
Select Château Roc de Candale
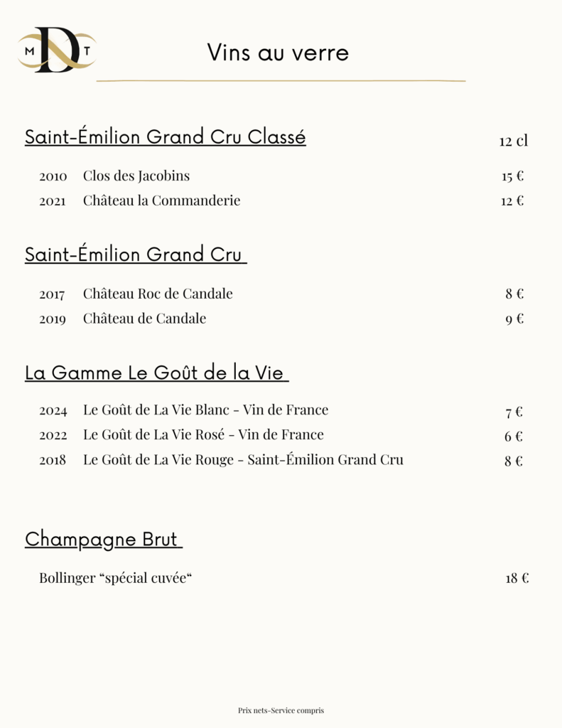coord(158,294)
